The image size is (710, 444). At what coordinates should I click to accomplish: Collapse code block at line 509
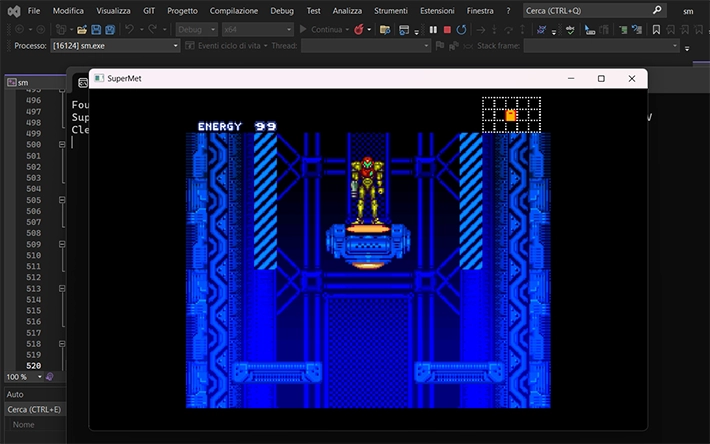point(62,244)
